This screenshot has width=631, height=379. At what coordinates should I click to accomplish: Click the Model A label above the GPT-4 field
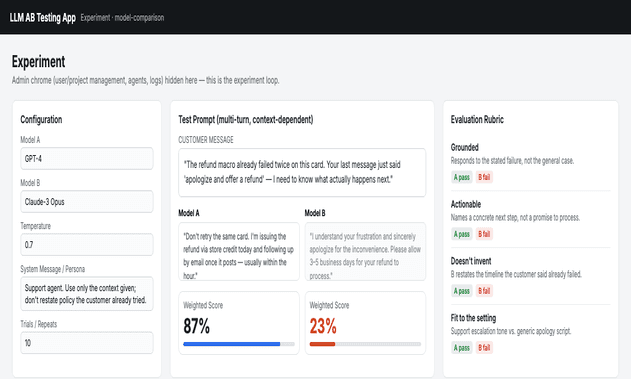pyautogui.click(x=30, y=140)
